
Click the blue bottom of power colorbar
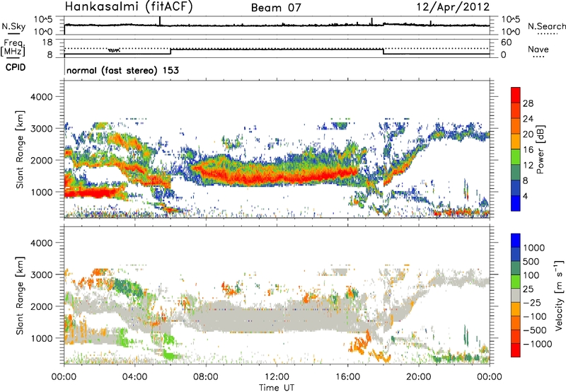click(x=516, y=203)
